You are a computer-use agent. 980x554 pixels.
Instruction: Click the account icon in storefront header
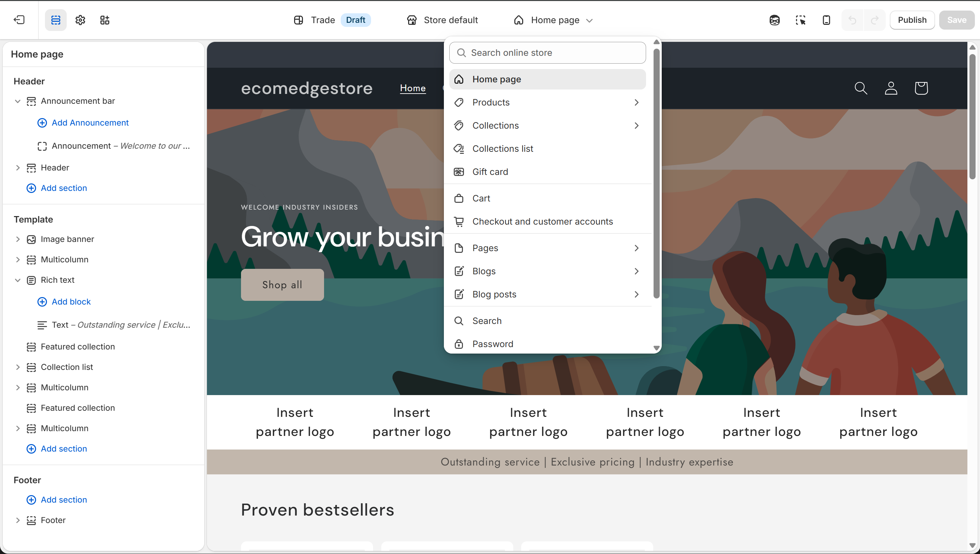coord(891,88)
